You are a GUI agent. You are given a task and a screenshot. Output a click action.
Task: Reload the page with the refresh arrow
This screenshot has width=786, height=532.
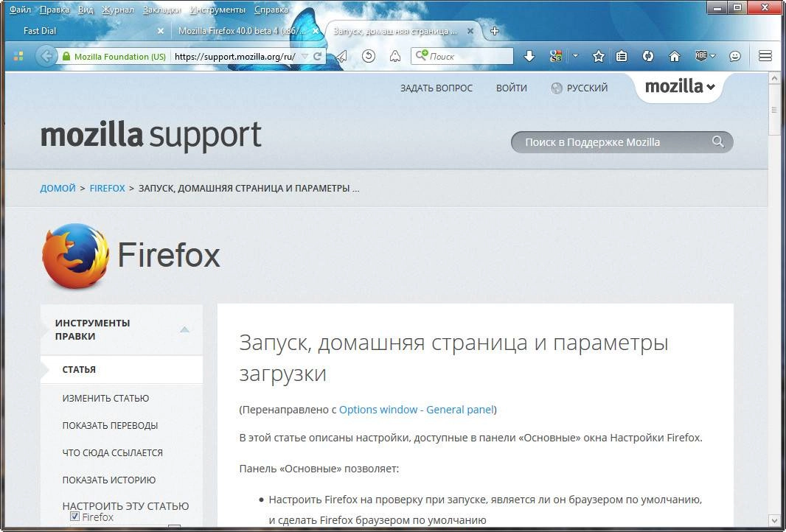click(x=317, y=57)
